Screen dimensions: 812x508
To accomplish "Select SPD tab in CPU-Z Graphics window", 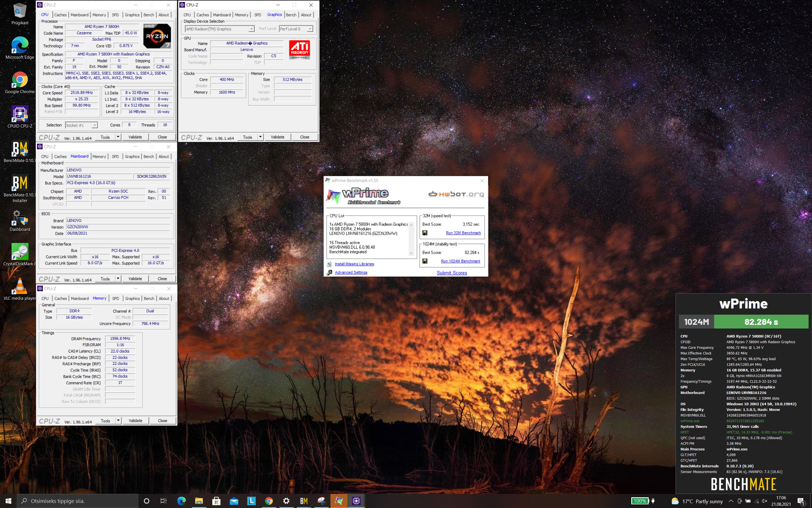I will [257, 15].
